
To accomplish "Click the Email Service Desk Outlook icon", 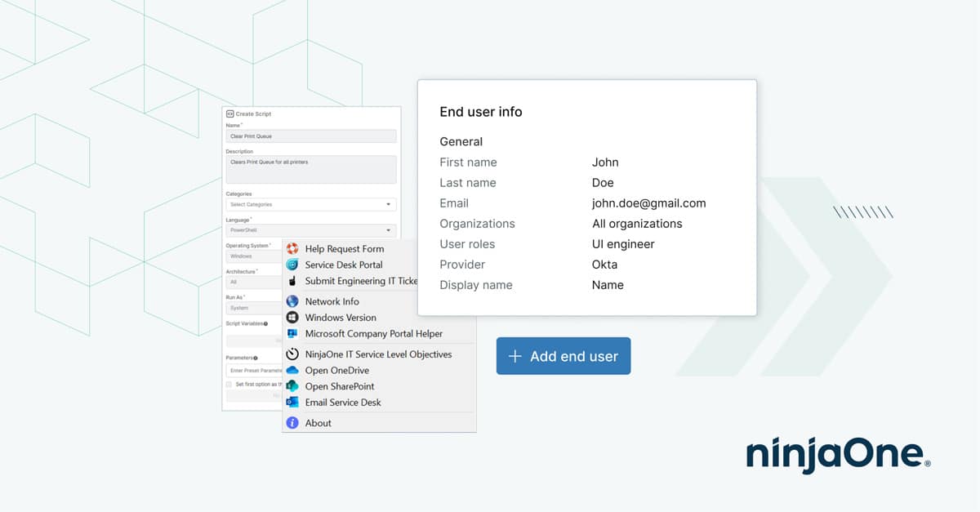I will point(292,402).
